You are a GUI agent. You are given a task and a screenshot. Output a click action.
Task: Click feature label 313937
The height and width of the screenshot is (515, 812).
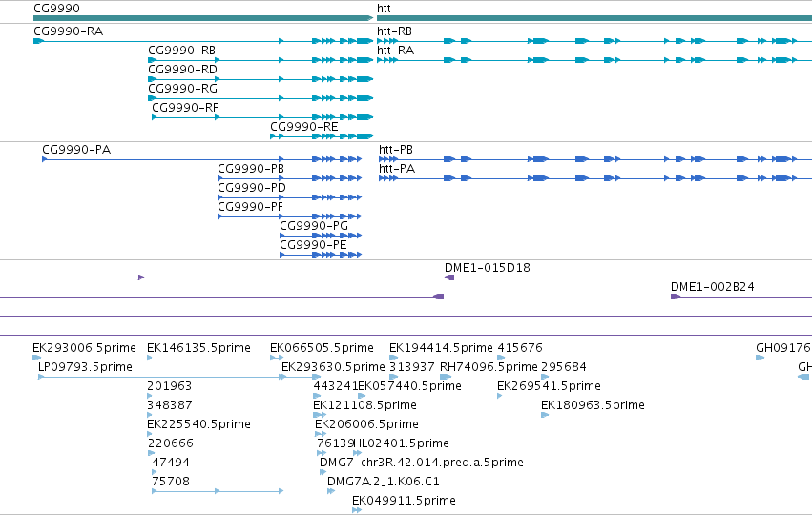tap(412, 367)
